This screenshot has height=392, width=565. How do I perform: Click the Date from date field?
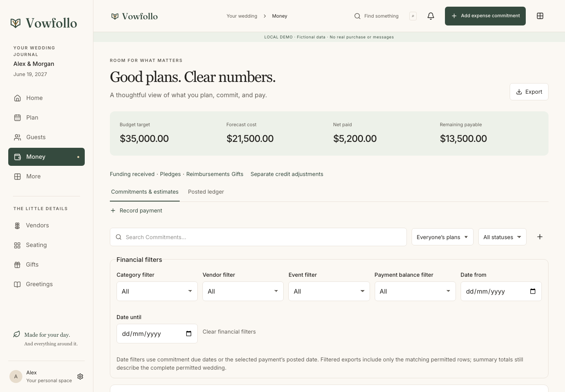(501, 291)
